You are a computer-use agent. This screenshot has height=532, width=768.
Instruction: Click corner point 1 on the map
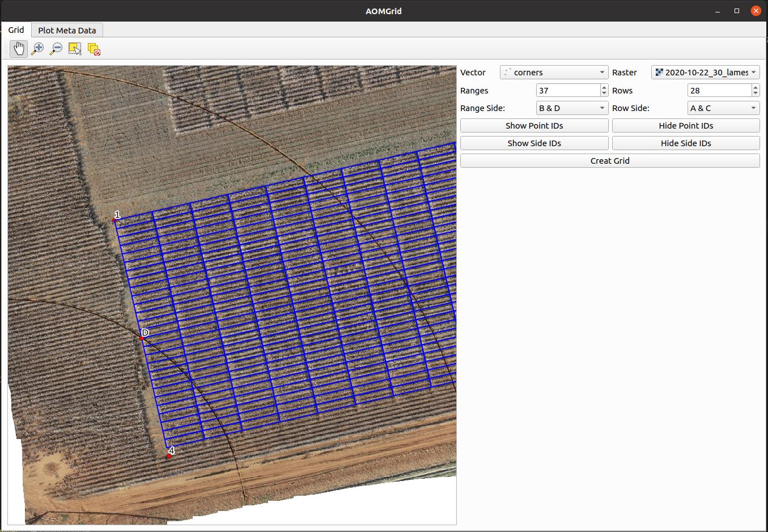[x=114, y=220]
